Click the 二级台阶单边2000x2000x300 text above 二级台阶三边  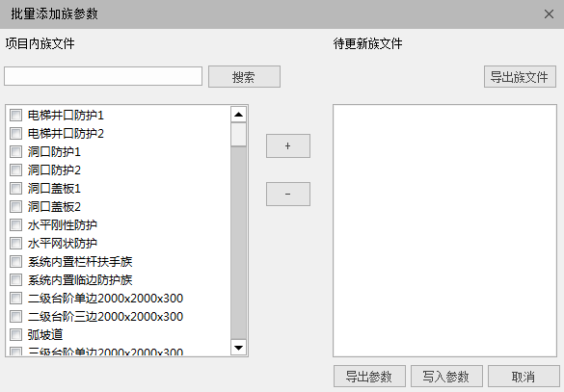[106, 299]
